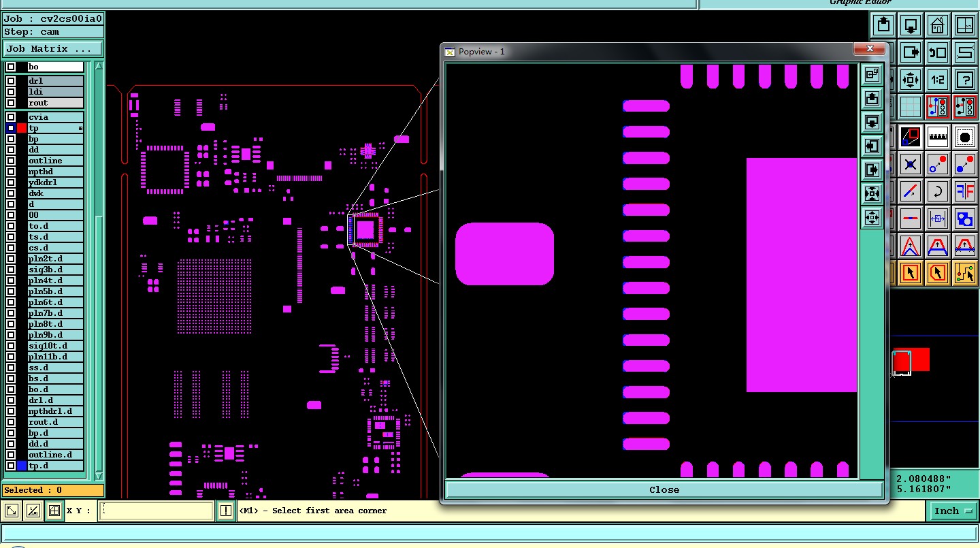
Task: Click the blue color swatch of tp.d layer
Action: point(22,466)
